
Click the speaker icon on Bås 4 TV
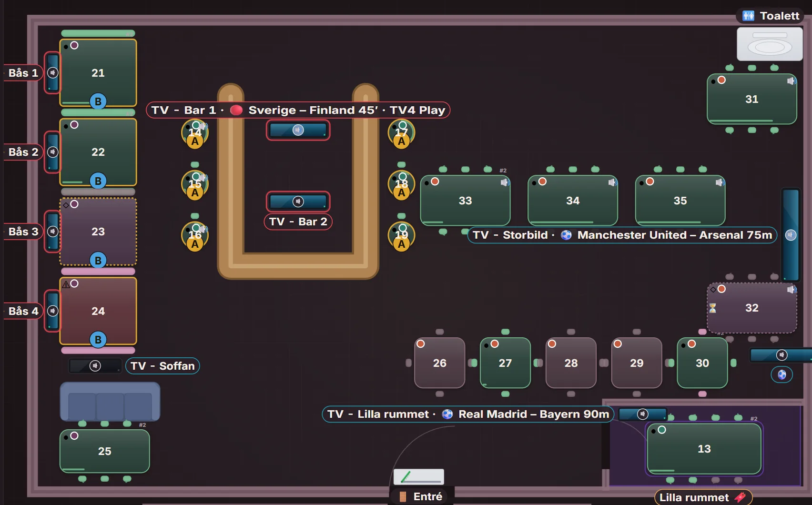(x=53, y=311)
